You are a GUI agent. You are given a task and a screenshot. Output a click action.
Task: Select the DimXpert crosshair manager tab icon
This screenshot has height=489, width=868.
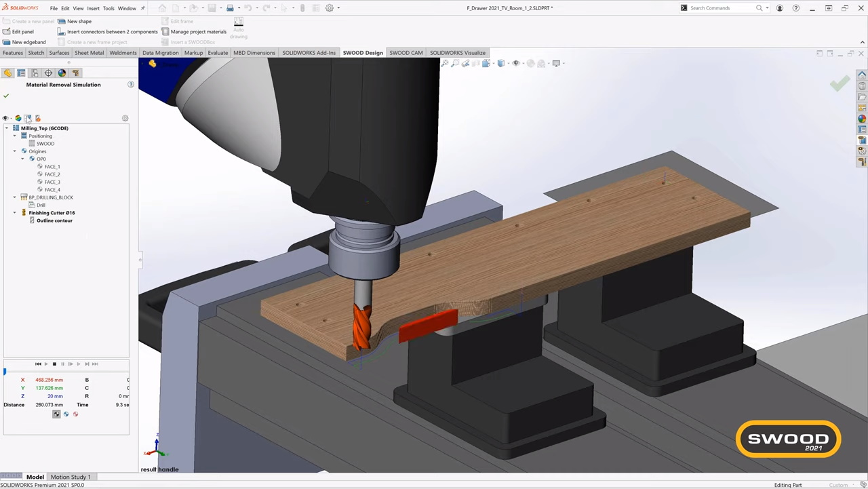(x=48, y=73)
